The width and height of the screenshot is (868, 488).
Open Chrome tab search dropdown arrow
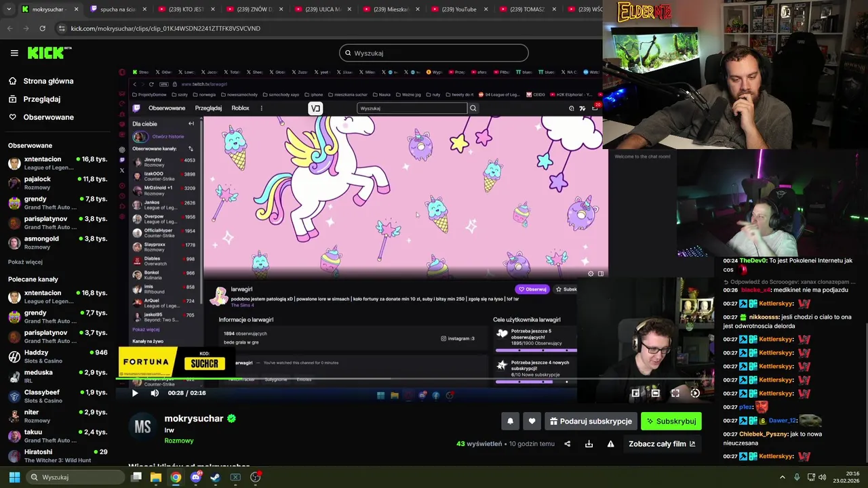click(x=7, y=9)
